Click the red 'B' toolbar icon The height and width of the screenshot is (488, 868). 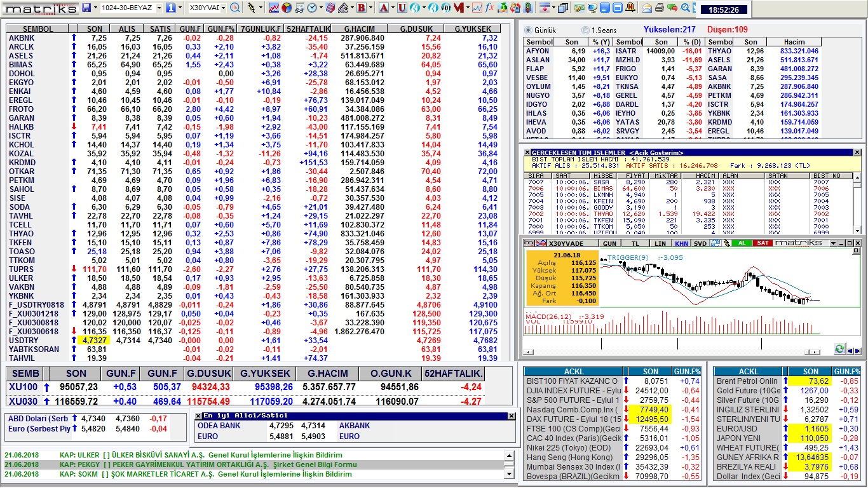[362, 8]
